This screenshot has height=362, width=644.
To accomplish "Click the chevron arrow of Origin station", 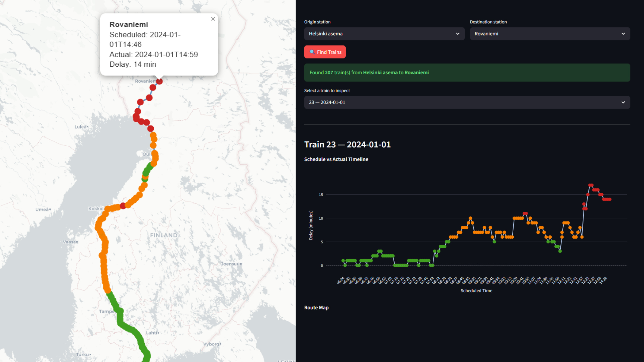I will coord(458,34).
